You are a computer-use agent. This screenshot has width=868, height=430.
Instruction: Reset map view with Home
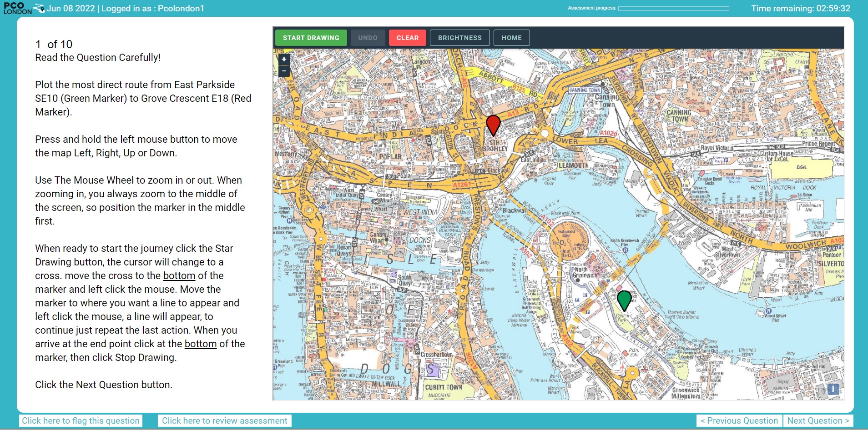point(511,38)
